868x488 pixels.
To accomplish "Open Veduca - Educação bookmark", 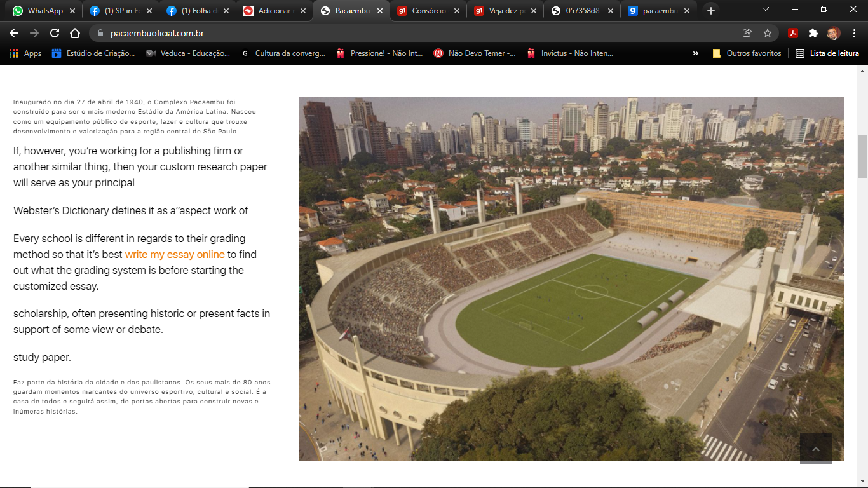I will 188,53.
